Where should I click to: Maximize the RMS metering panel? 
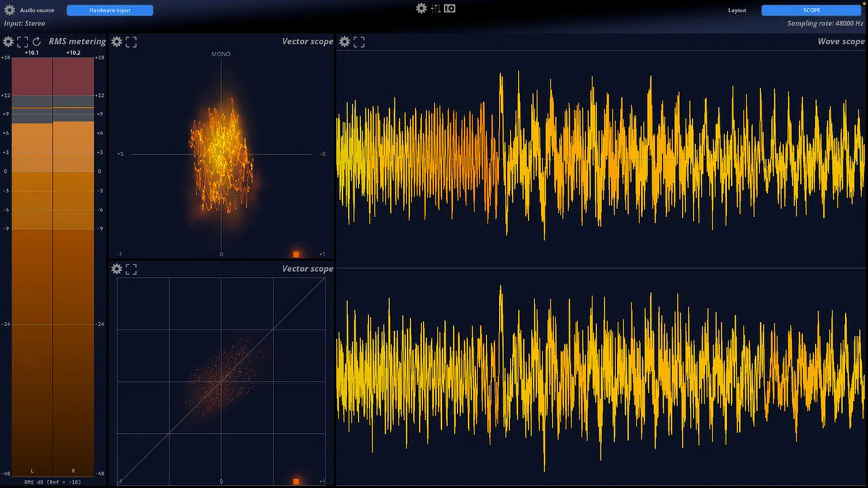22,42
